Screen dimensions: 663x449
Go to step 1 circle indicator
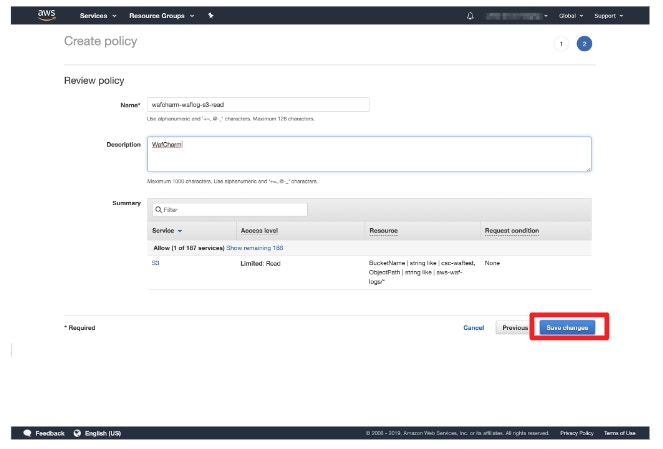[x=560, y=44]
